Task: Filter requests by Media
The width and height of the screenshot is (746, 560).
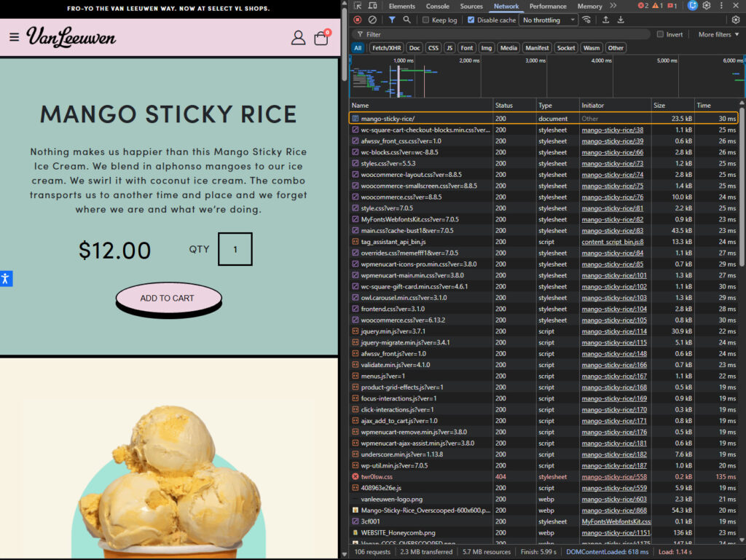Action: point(509,48)
